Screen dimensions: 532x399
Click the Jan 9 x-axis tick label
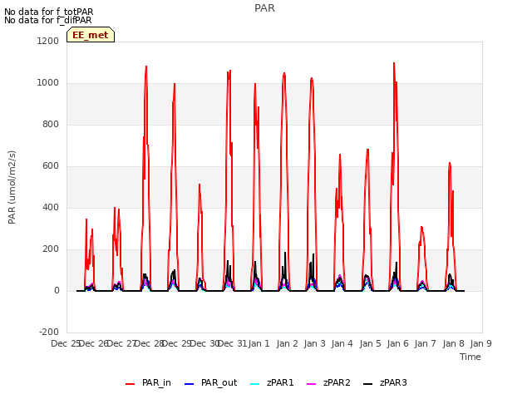click(x=480, y=343)
